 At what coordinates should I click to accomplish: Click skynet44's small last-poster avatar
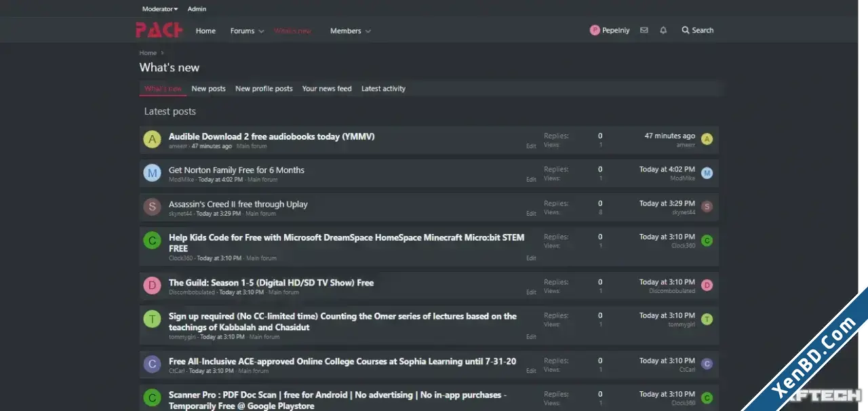click(x=707, y=207)
